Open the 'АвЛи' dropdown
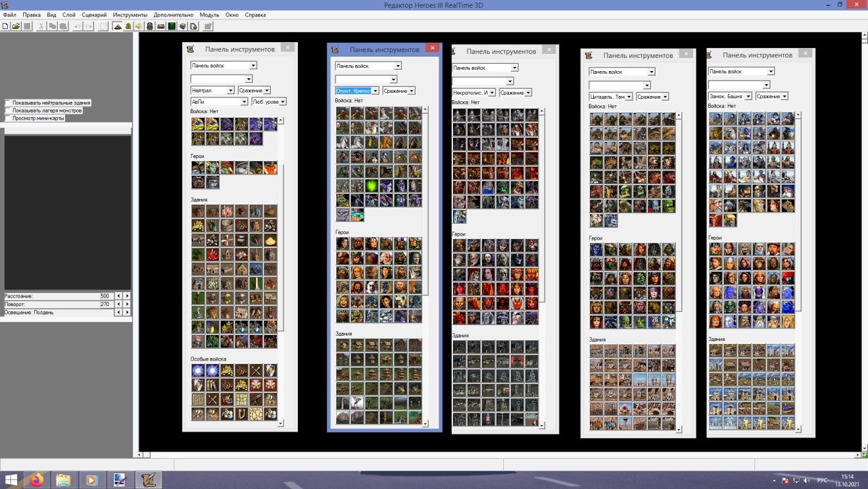Screen dimensions: 868x489 point(219,102)
